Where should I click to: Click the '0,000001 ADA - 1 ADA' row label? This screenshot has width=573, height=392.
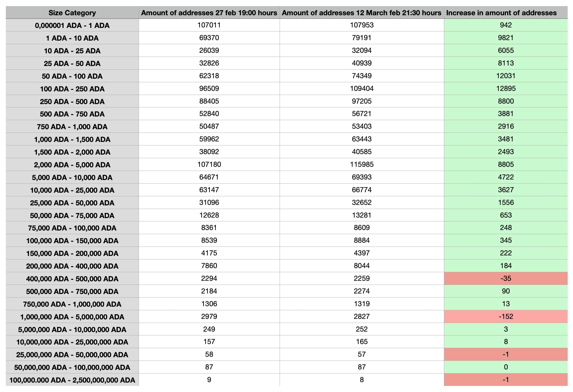[x=72, y=25]
